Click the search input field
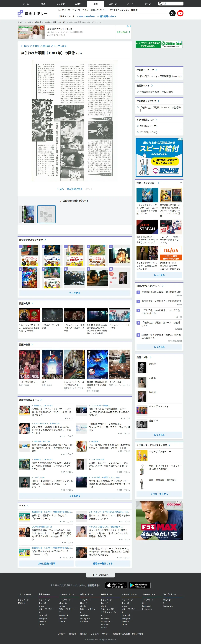201x644 pixels. click(172, 3)
